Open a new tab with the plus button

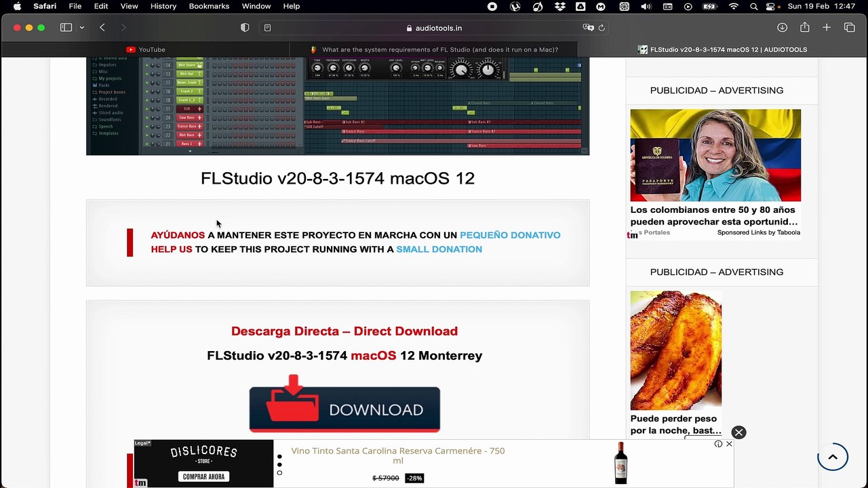click(x=827, y=28)
